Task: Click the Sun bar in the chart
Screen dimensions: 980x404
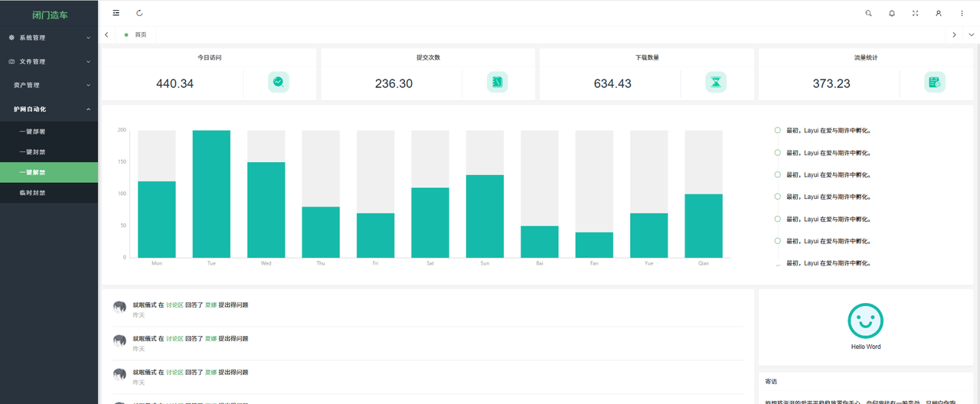Action: pyautogui.click(x=485, y=217)
